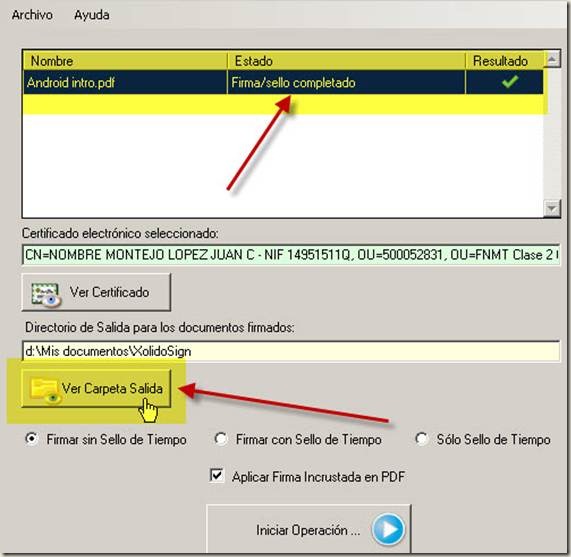Click the Ver Certificado button label
Screen dimensions: 571x557
click(109, 293)
